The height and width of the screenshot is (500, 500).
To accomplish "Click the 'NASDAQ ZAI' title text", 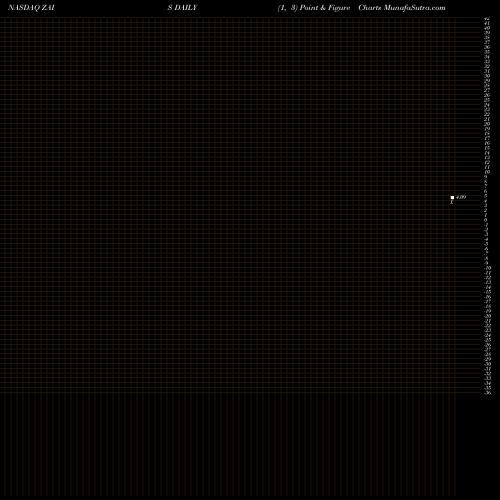I will click(x=31, y=8).
